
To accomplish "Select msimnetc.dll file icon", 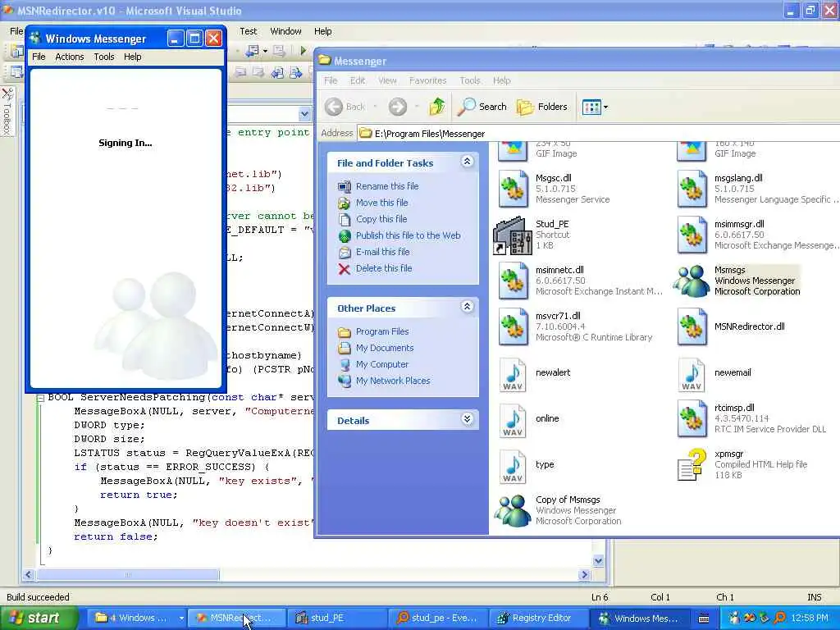I will point(513,281).
